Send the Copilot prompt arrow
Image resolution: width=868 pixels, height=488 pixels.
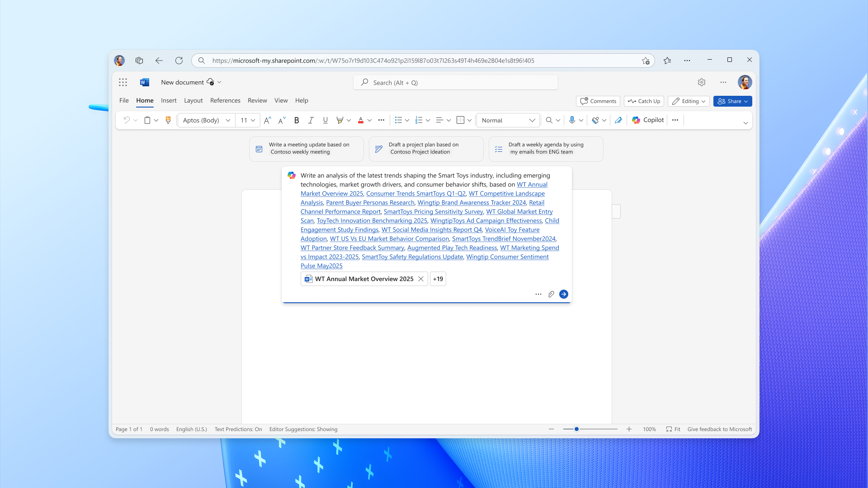(564, 294)
